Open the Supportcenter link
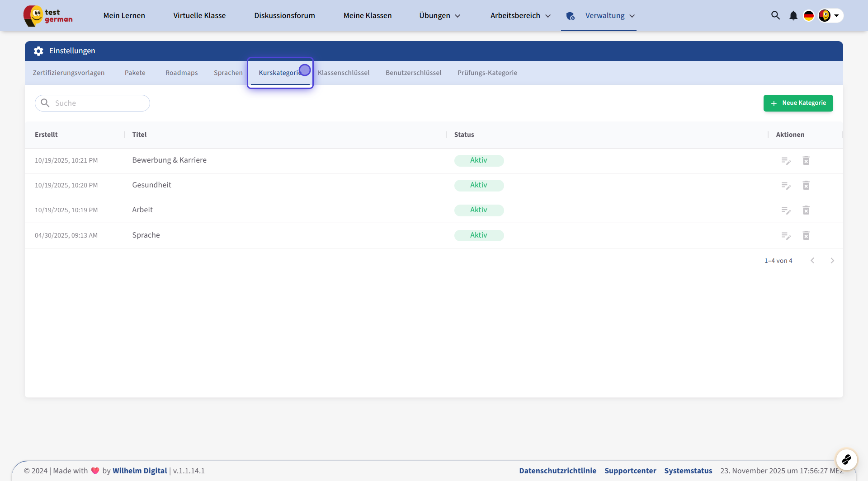Image resolution: width=868 pixels, height=481 pixels. coord(630,471)
